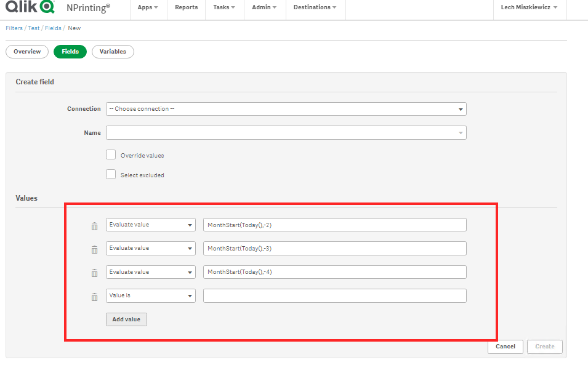The height and width of the screenshot is (389, 588).
Task: Switch to the Variables tab
Action: [x=113, y=52]
